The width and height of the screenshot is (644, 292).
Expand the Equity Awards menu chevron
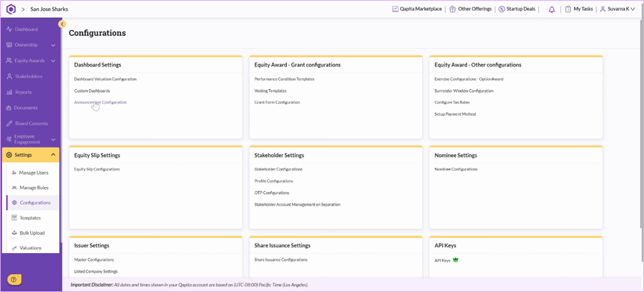53,61
